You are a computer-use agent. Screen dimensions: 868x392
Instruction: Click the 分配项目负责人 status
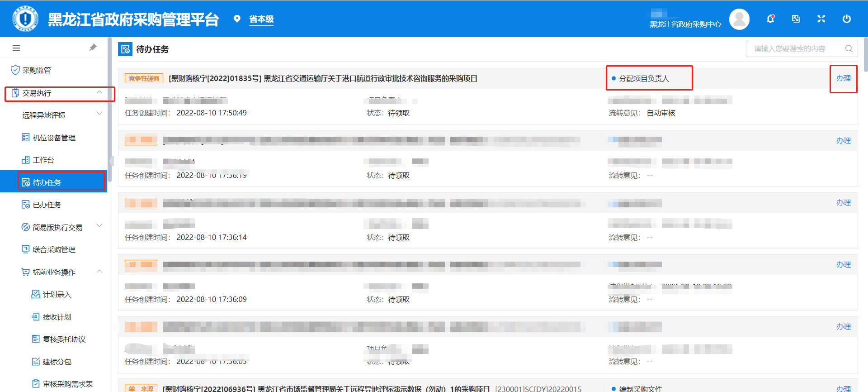point(644,78)
